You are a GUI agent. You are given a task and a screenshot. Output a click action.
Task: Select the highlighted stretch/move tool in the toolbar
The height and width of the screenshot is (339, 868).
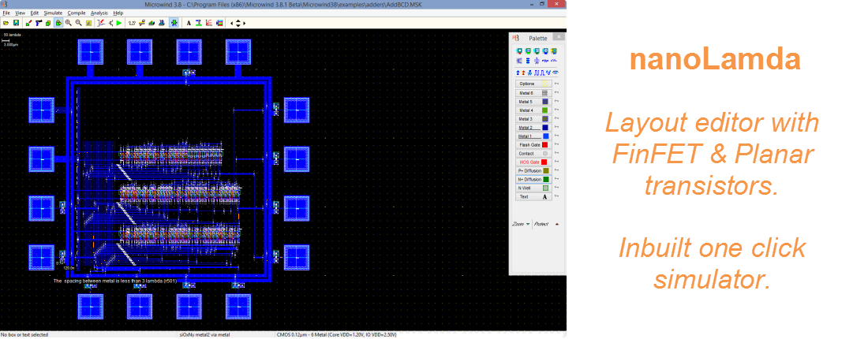pyautogui.click(x=58, y=23)
